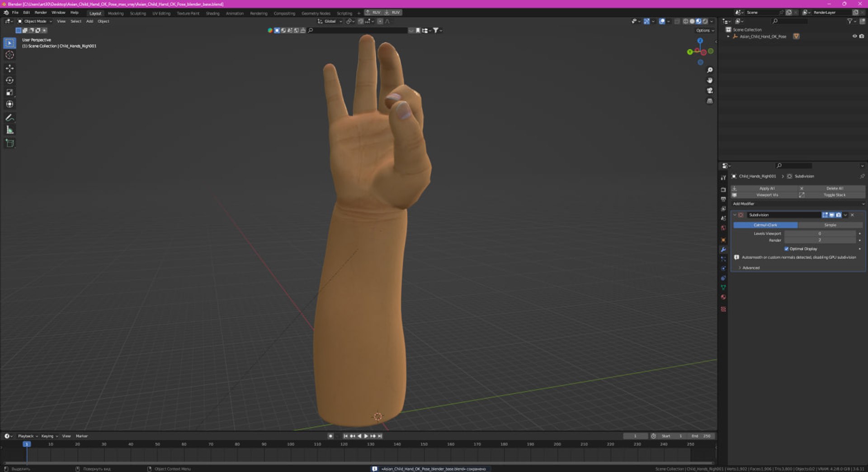
Task: Open Material properties tab icon
Action: coord(723,297)
